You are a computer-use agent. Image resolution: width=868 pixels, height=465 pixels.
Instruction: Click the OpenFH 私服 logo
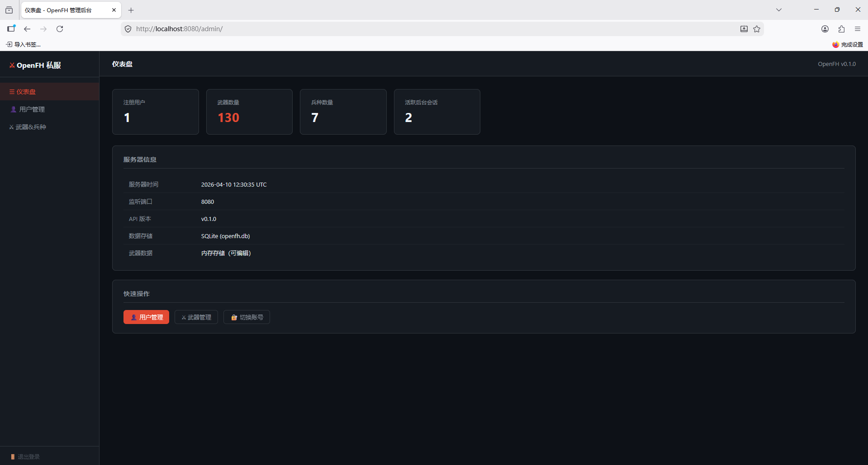pos(35,65)
